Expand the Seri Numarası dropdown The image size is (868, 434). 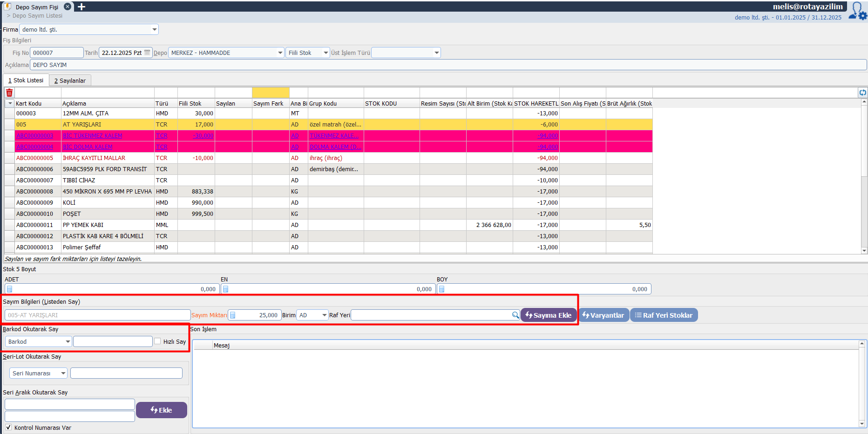[63, 373]
